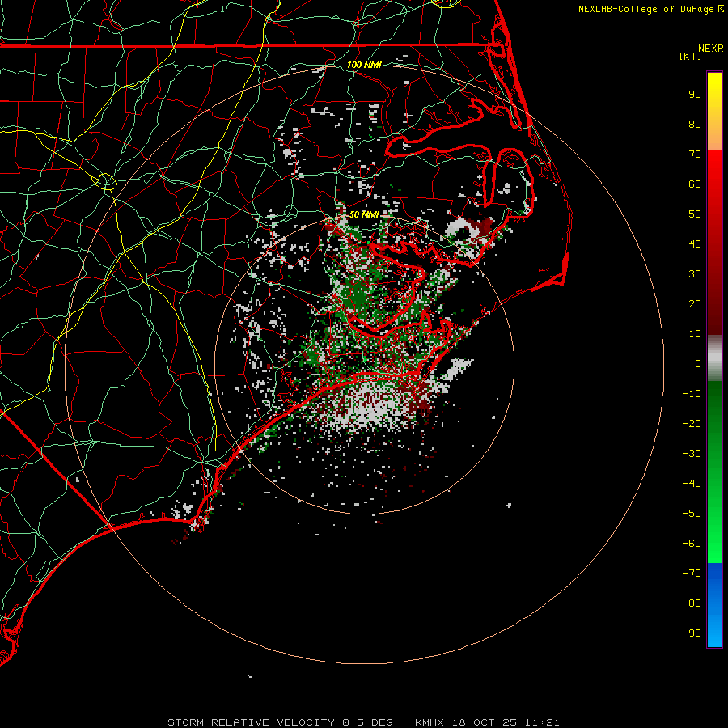The image size is (728, 728).
Task: Click the 100 NMI range ring label
Action: (365, 65)
